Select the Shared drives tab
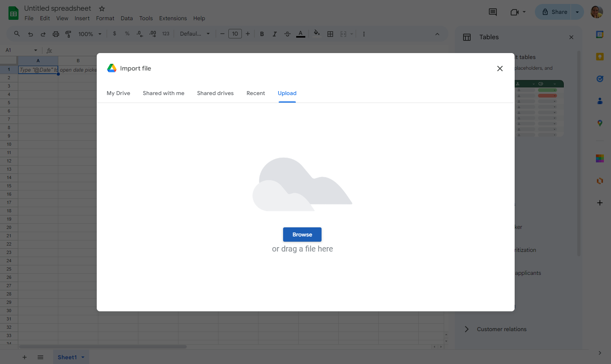Viewport: 611px width, 364px height. (x=215, y=93)
